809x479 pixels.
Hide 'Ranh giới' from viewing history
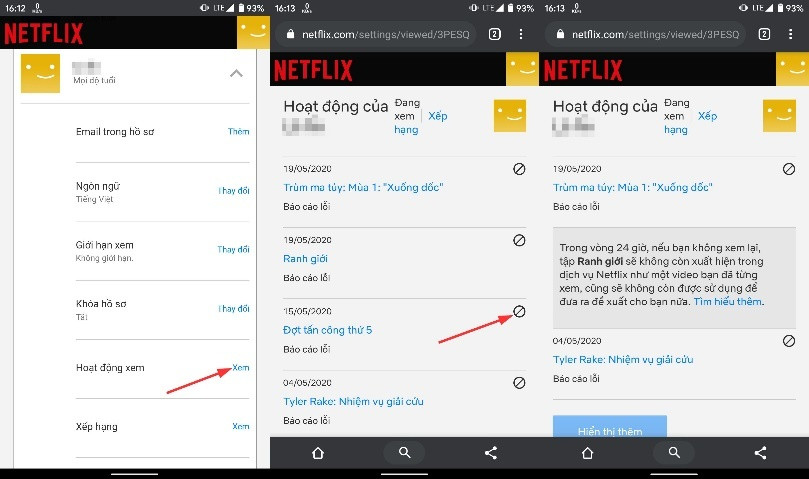pyautogui.click(x=519, y=240)
